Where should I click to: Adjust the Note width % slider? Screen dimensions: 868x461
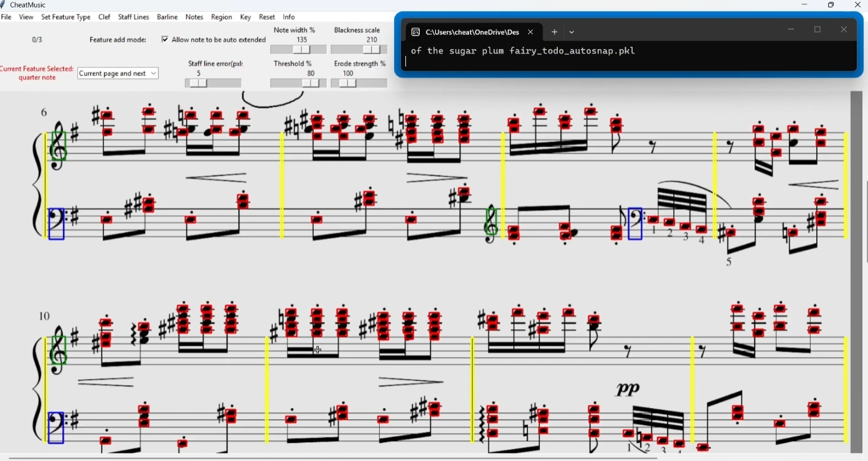(x=299, y=50)
